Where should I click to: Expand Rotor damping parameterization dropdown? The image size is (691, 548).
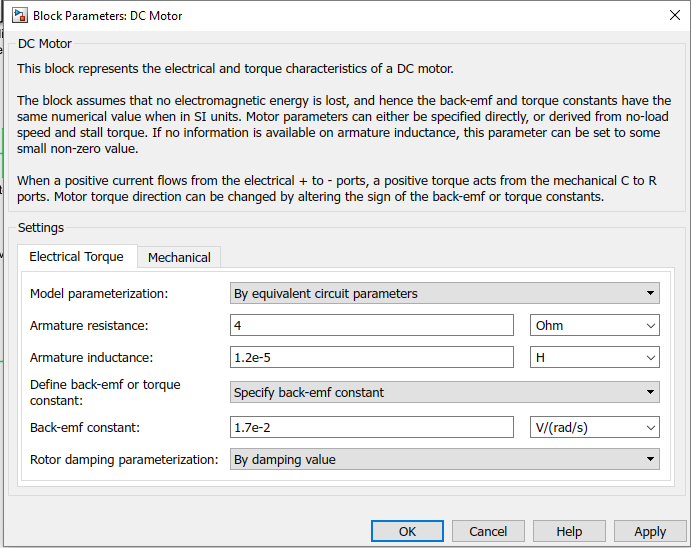point(444,459)
